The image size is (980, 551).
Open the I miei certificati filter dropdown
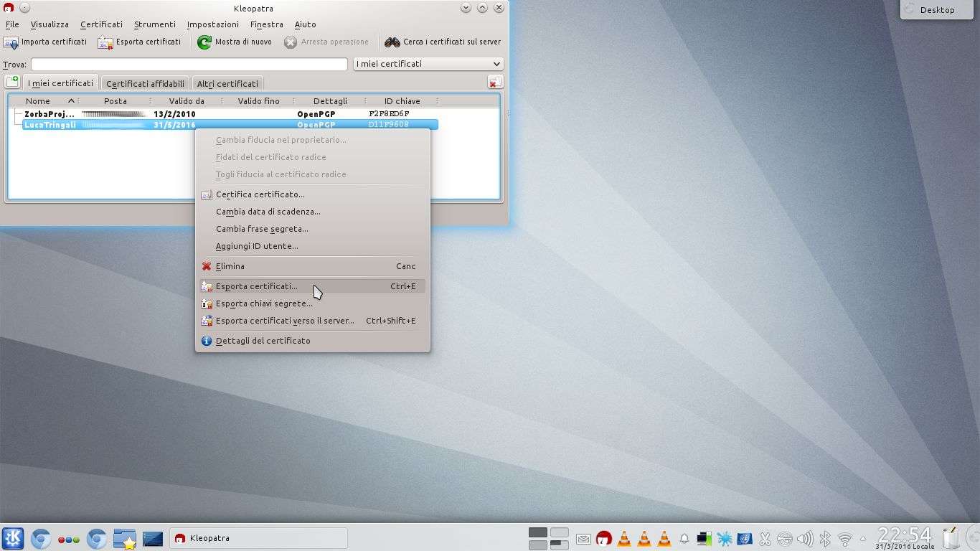[x=428, y=64]
